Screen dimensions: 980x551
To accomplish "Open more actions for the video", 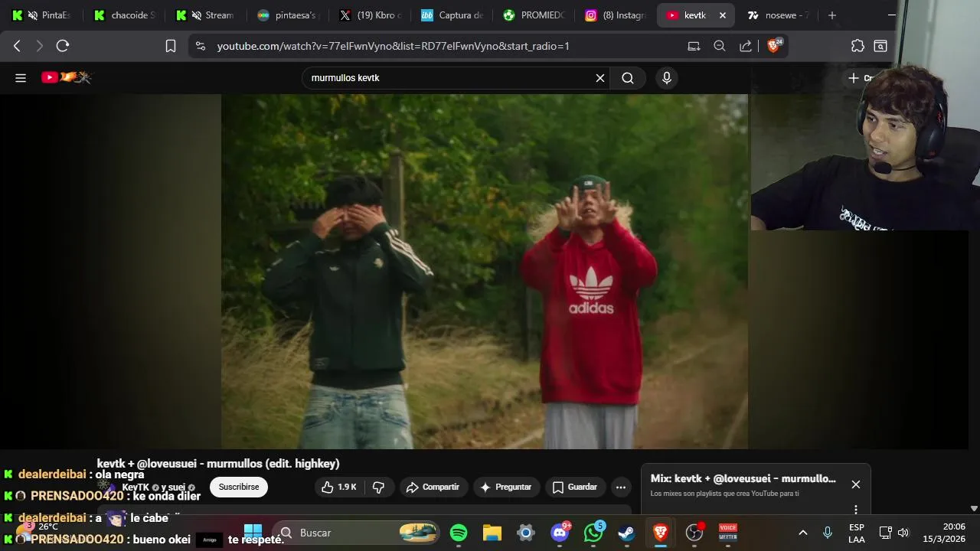I will pyautogui.click(x=621, y=487).
